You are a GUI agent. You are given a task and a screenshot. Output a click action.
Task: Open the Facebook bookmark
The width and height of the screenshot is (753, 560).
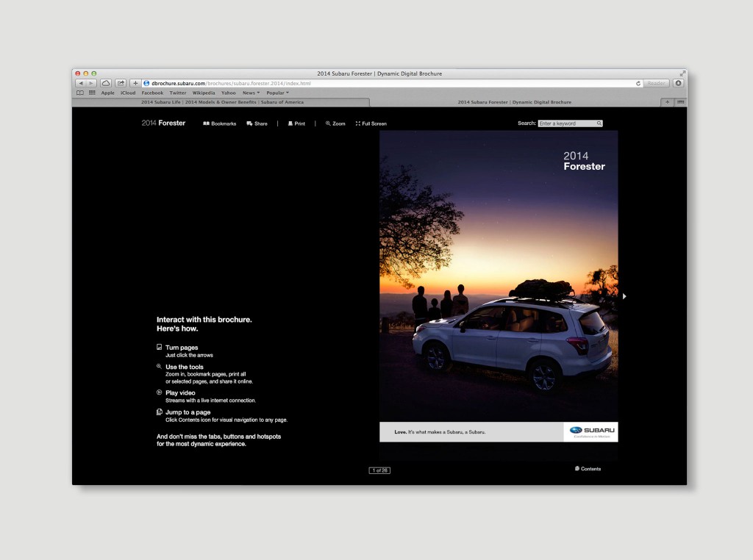point(152,93)
